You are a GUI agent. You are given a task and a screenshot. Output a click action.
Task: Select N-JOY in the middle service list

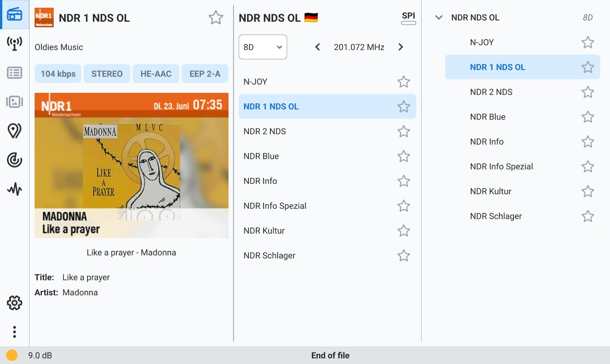pos(327,82)
